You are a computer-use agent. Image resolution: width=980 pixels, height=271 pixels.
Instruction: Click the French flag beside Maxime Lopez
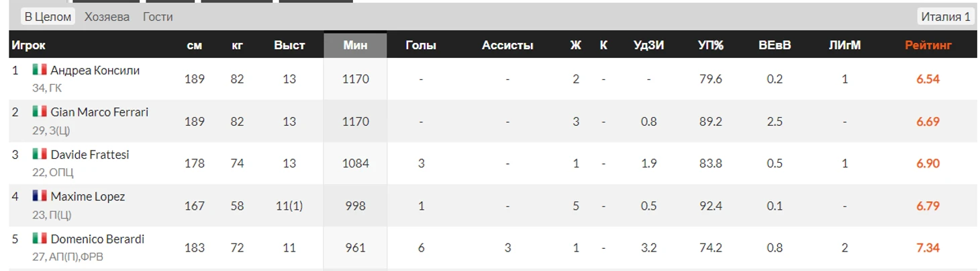(40, 196)
